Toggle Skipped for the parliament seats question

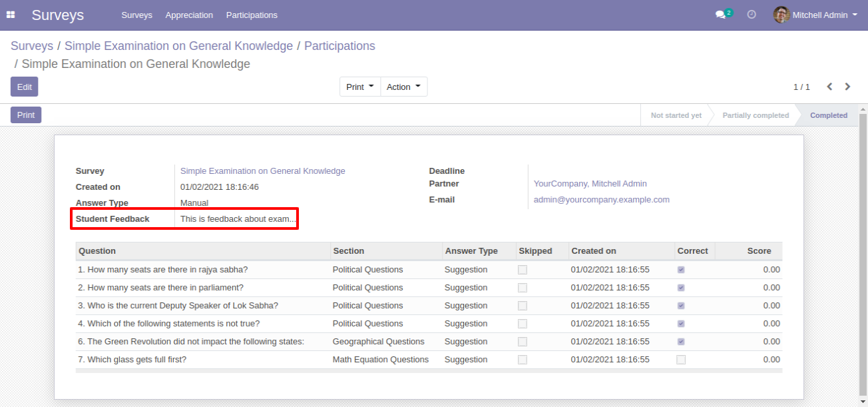pyautogui.click(x=523, y=288)
